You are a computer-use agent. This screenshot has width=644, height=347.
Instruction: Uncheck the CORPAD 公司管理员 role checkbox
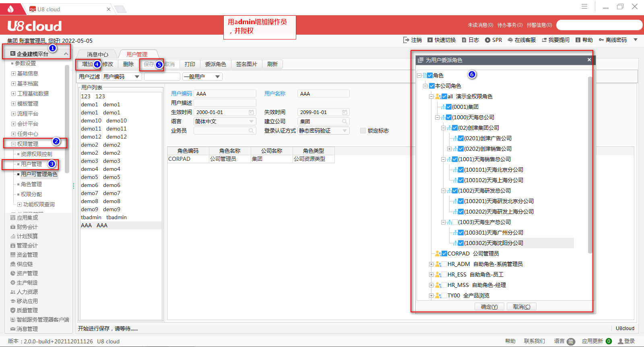tap(444, 253)
